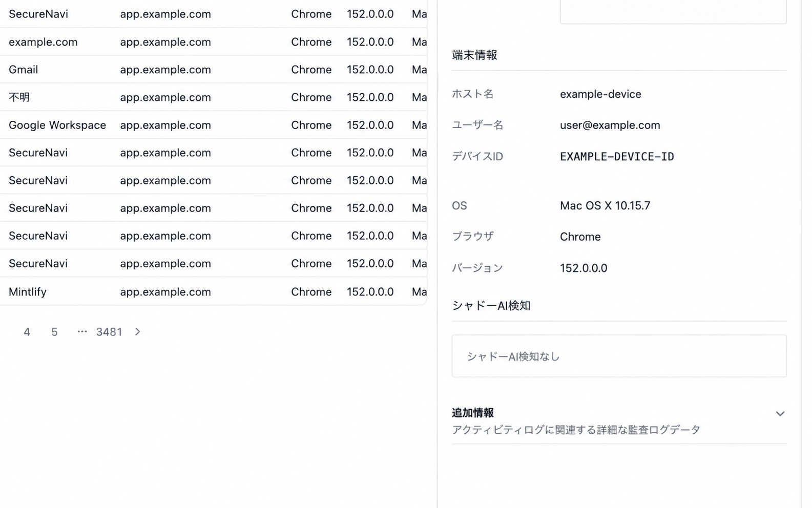The width and height of the screenshot is (812, 508).
Task: Click the ホスト名 label
Action: point(472,94)
